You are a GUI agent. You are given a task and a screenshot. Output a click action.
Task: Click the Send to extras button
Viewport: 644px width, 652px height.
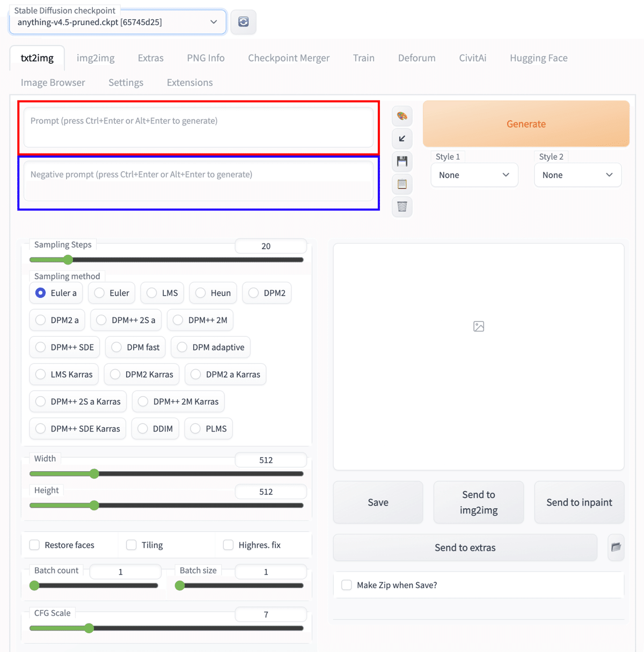coord(465,547)
